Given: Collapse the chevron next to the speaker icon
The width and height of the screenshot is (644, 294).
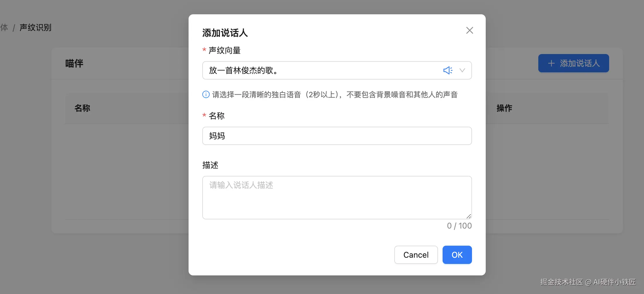Looking at the screenshot, I should tap(462, 70).
